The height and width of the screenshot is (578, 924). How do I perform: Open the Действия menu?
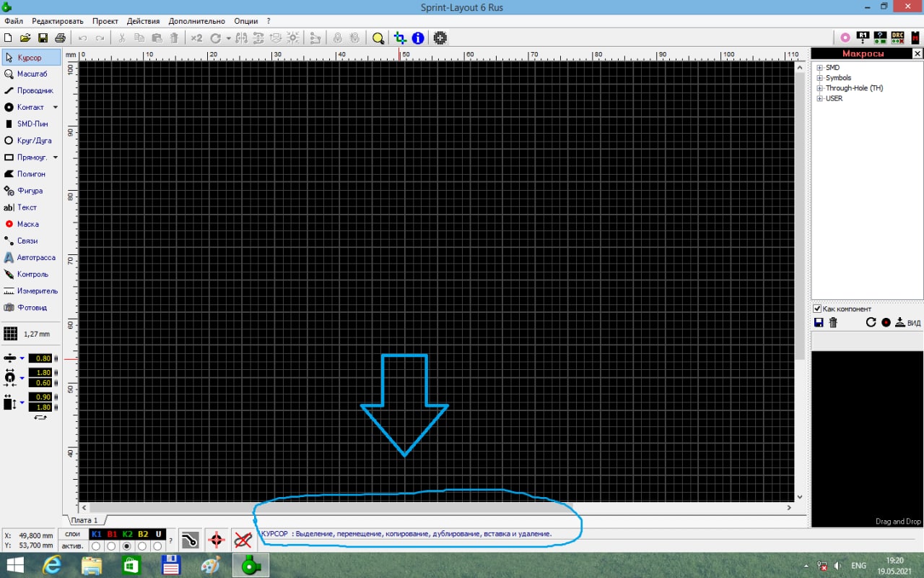143,21
